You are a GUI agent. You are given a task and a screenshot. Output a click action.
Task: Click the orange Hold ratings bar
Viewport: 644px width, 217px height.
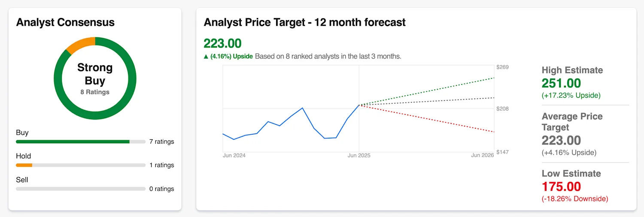click(x=24, y=165)
